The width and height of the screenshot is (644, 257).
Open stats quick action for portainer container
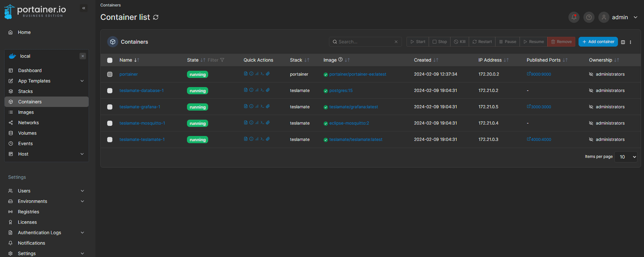(x=257, y=74)
